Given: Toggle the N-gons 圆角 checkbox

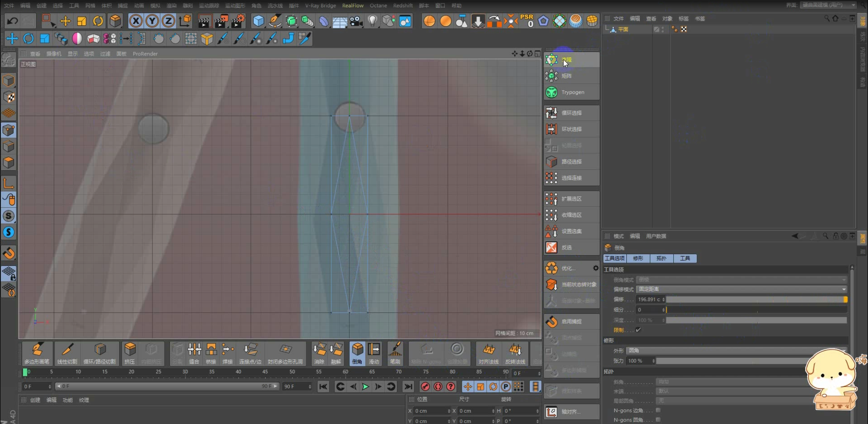Looking at the screenshot, I should click(658, 420).
